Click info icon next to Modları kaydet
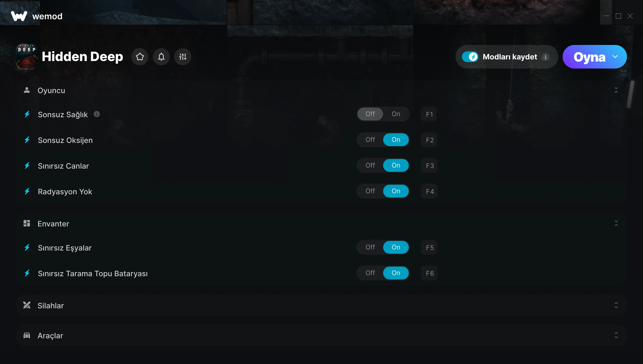This screenshot has height=364, width=643. [545, 57]
